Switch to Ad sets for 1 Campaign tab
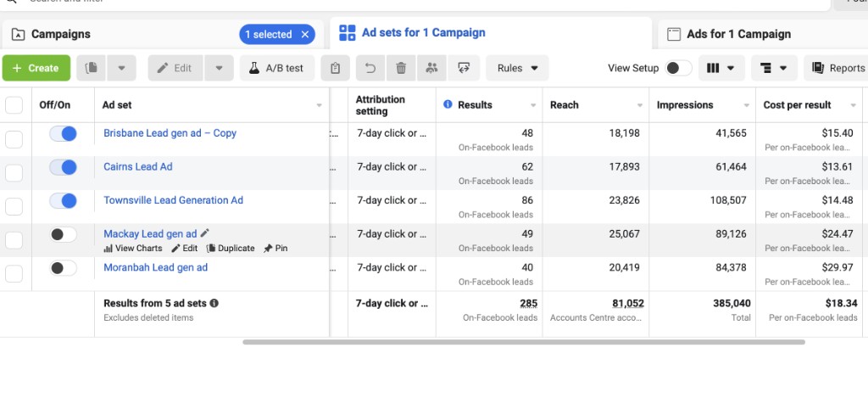The image size is (868, 409). pyautogui.click(x=424, y=33)
